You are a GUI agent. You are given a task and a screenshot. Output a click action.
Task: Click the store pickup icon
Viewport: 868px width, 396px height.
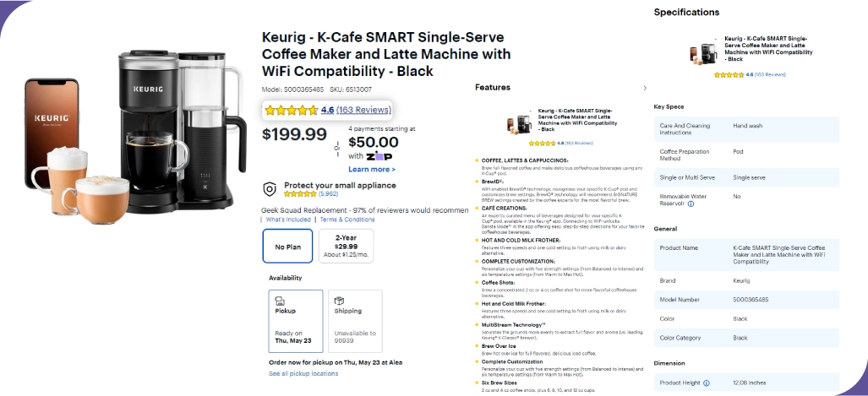coord(280,301)
